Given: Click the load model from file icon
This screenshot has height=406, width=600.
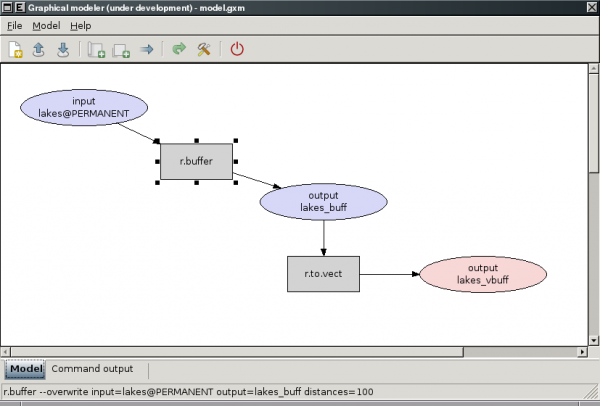Looking at the screenshot, I should (x=39, y=48).
